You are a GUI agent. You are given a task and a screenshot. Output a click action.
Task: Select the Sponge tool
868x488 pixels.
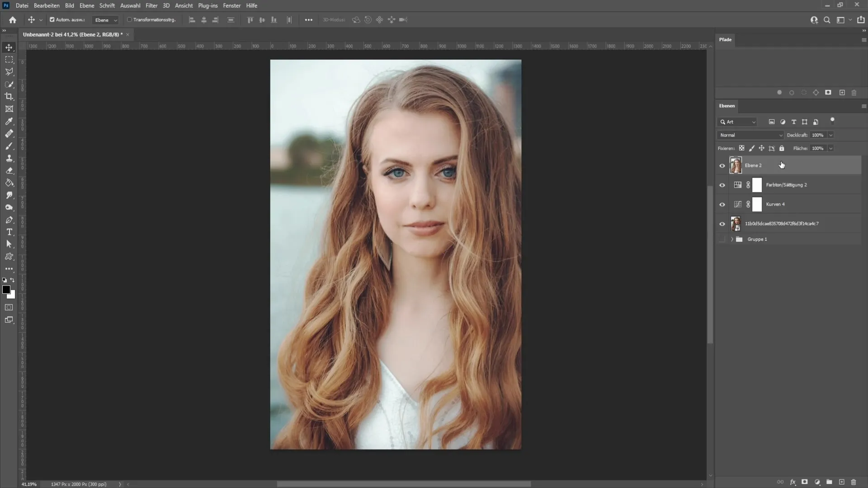[x=9, y=207]
